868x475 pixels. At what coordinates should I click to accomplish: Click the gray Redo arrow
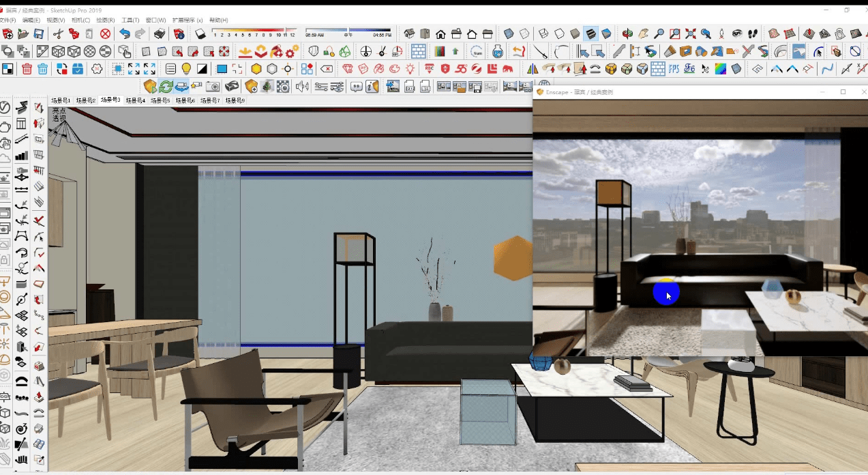click(x=140, y=33)
